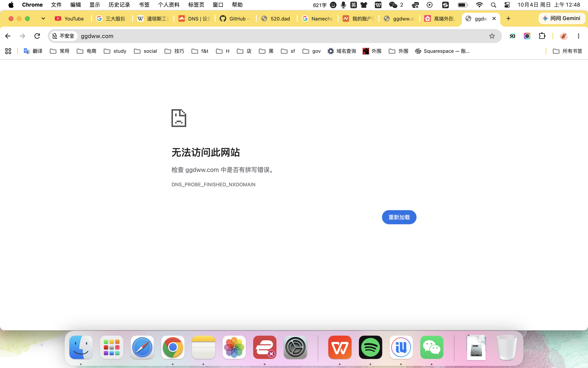Open the Extensions puzzle icon
Image resolution: width=588 pixels, height=368 pixels.
[542, 36]
